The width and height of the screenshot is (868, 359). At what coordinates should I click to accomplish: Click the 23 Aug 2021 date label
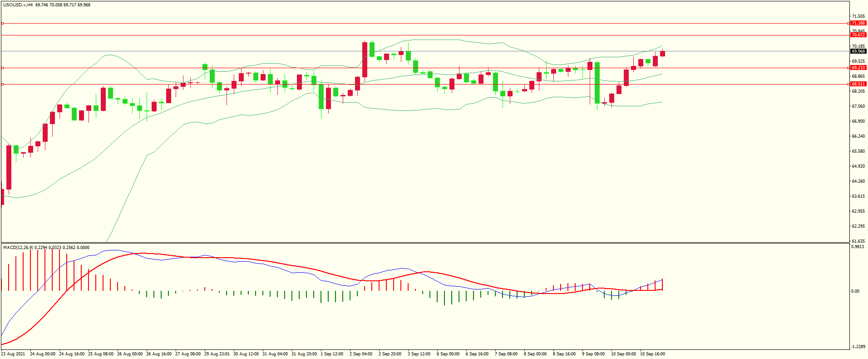tap(13, 354)
